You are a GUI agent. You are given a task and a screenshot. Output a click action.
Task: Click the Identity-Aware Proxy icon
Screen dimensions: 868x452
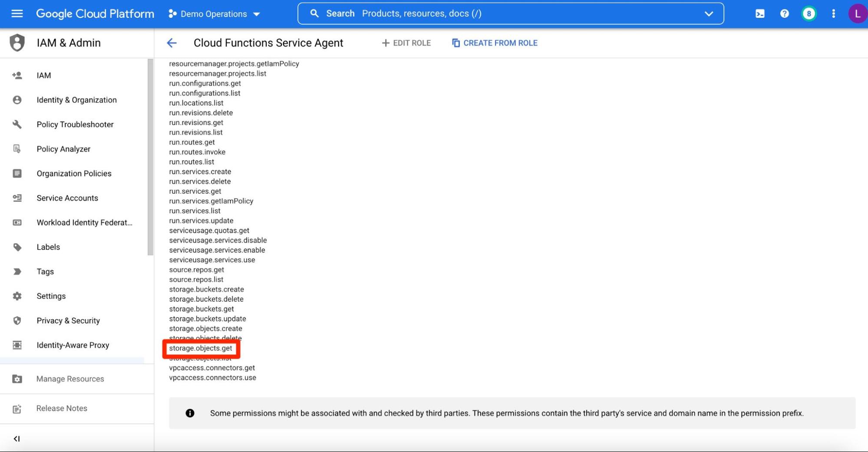pyautogui.click(x=17, y=345)
